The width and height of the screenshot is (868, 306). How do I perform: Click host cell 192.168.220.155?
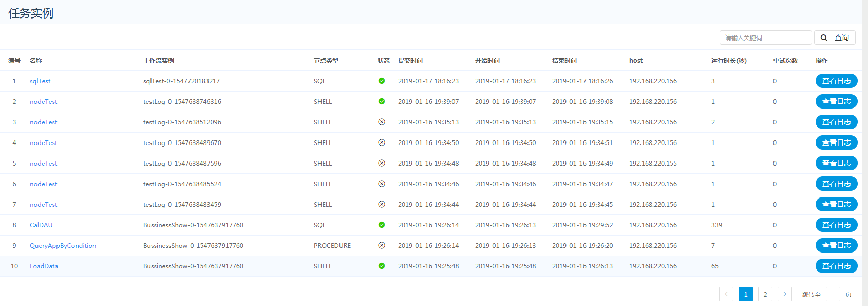tap(653, 164)
